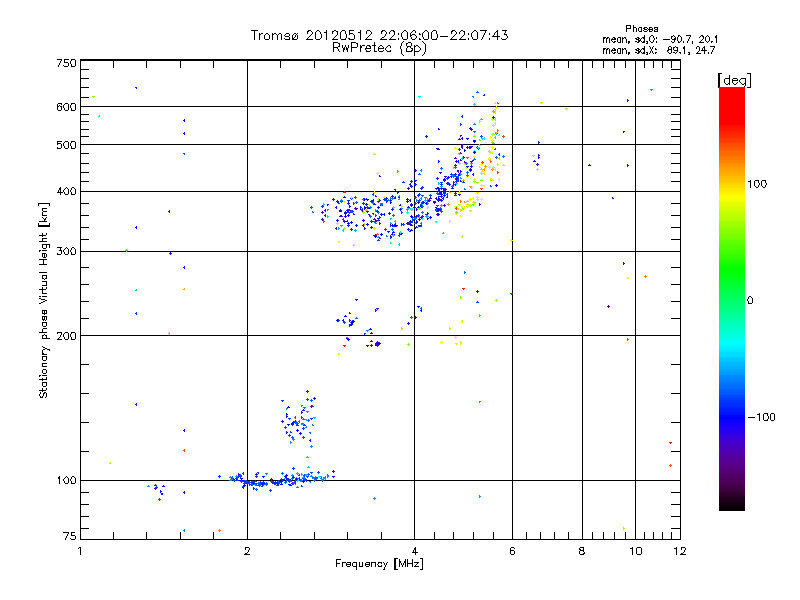Click the 'Frequency [MHz]' axis label
800x600 pixels.
pyautogui.click(x=379, y=564)
